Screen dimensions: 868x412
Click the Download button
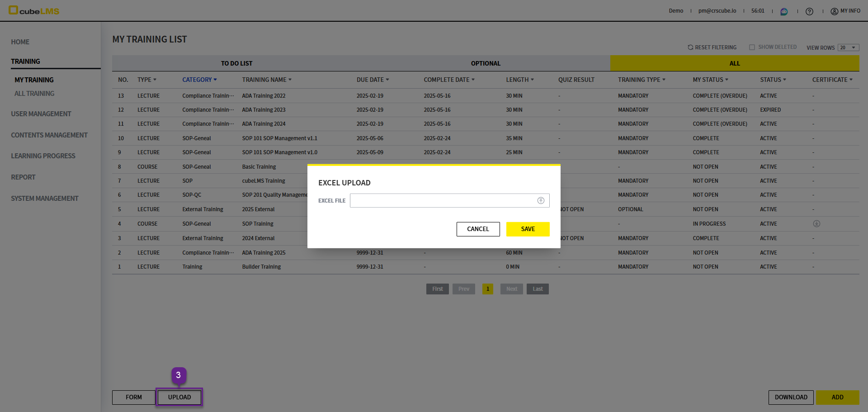tap(791, 398)
